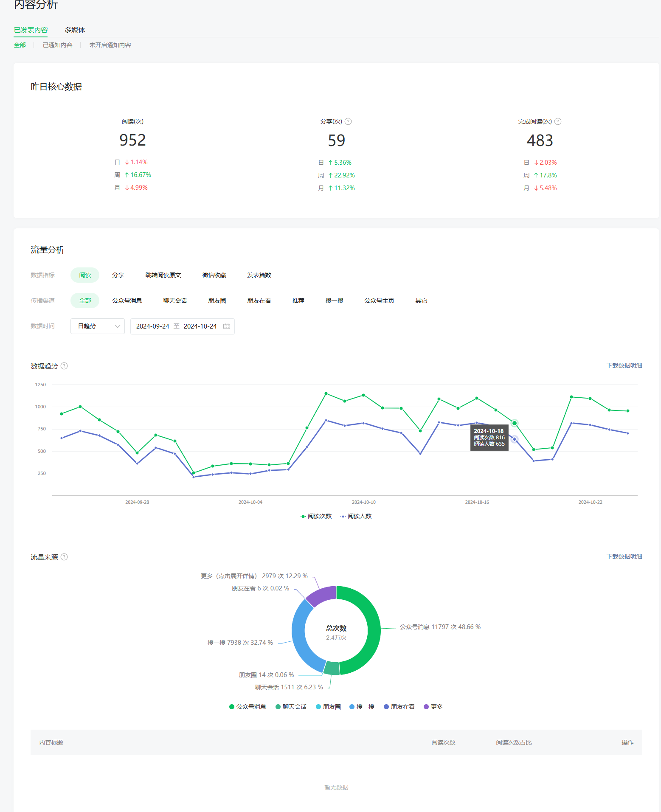The height and width of the screenshot is (812, 661).
Task: Click 公众号消息 11797 次 label
Action: click(x=440, y=627)
